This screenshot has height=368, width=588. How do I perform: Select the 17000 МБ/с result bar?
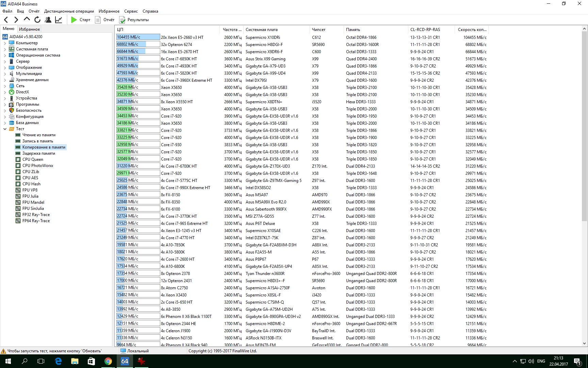(x=138, y=280)
